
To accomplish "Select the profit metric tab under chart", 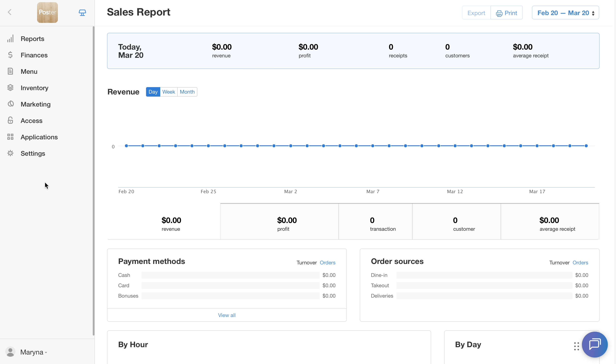I will pos(279,221).
